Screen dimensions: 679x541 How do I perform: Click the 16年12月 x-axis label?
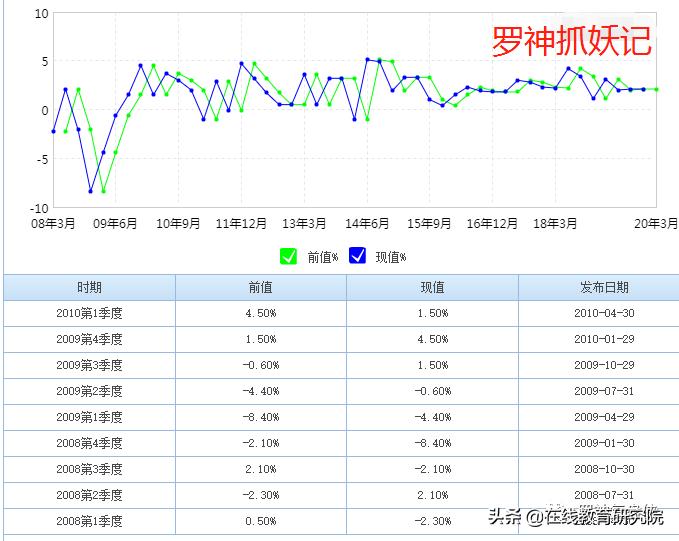(492, 224)
